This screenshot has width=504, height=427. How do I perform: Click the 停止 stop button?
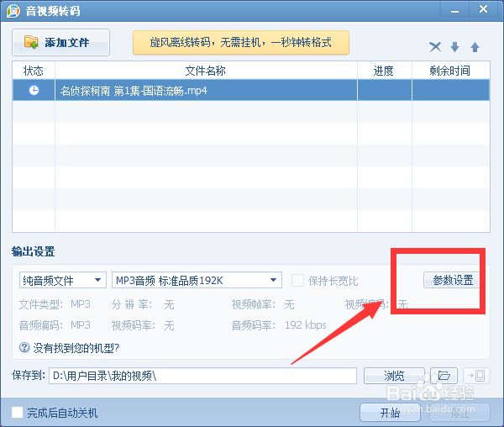pos(460,412)
